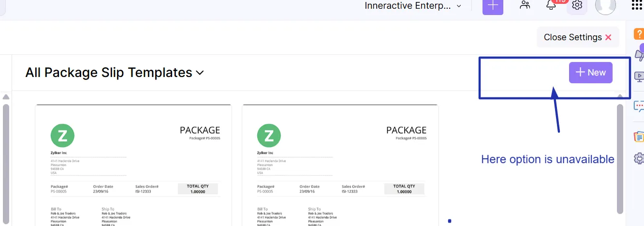This screenshot has width=644, height=226.
Task: Click the settings gear in top bar
Action: coord(577,5)
